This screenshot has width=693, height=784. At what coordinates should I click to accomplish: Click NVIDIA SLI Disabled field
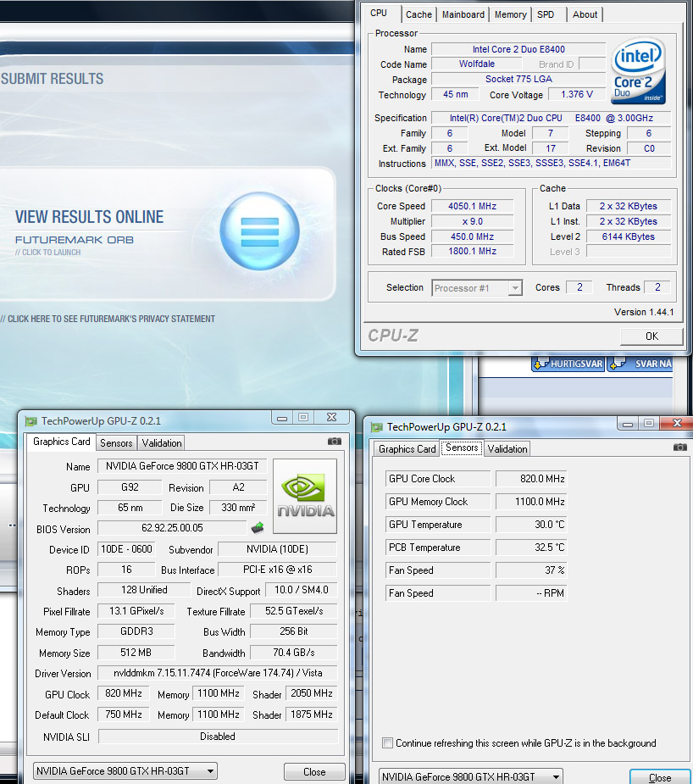click(x=218, y=737)
